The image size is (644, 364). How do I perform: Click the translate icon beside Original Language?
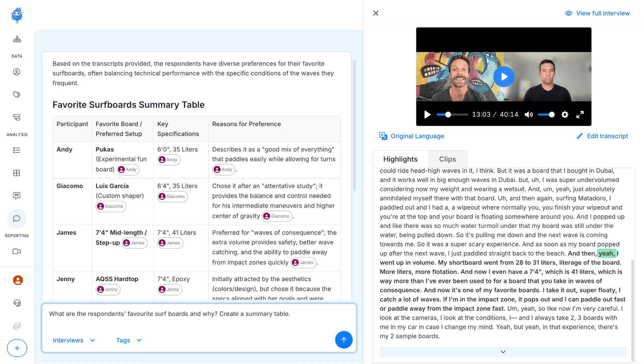tap(383, 136)
